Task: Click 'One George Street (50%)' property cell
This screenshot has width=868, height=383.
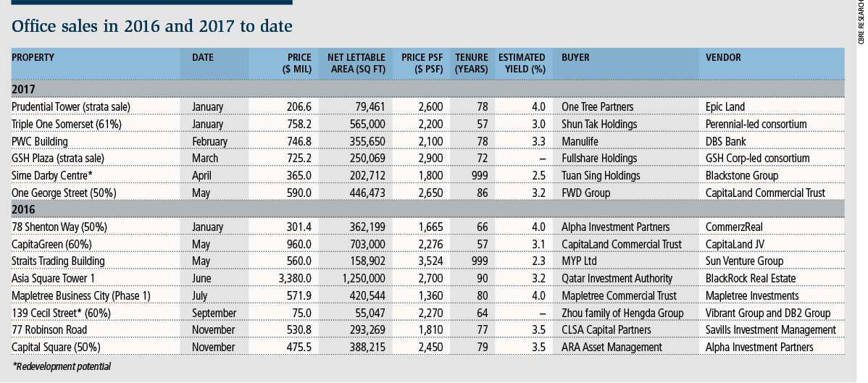Action: (64, 193)
